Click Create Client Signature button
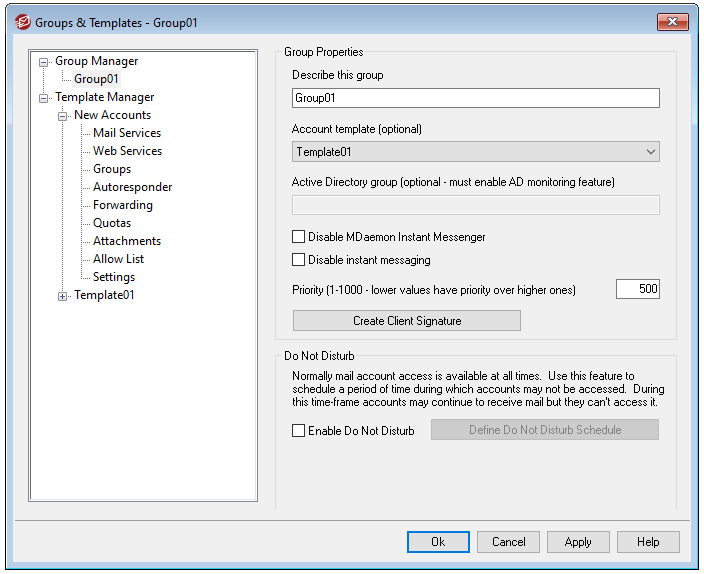Viewport: 704px width, 574px height. click(407, 321)
